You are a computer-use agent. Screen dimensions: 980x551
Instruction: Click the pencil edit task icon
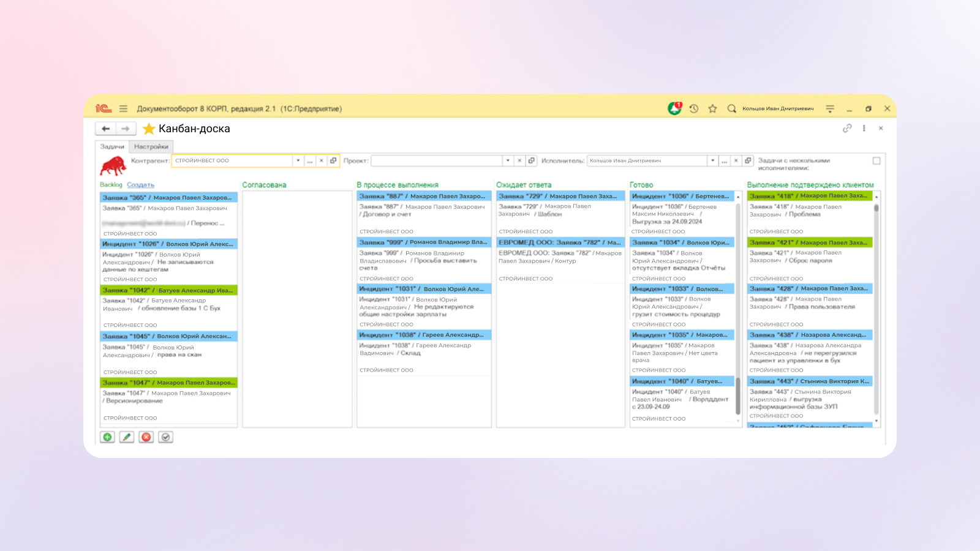(x=127, y=437)
